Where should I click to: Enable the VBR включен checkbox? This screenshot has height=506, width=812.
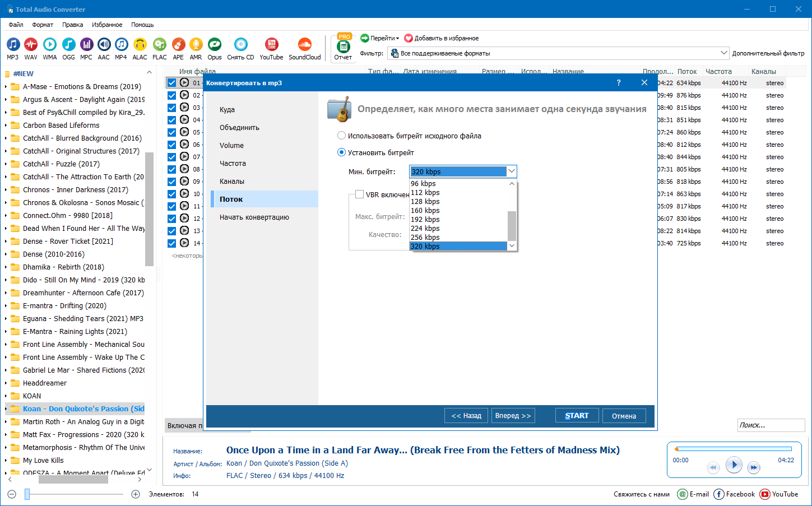[360, 194]
